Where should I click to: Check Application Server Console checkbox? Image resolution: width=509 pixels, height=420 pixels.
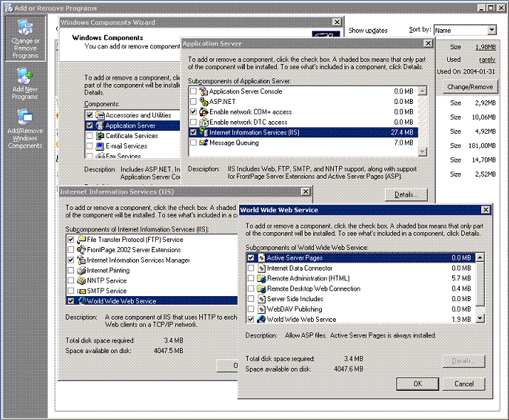point(194,91)
